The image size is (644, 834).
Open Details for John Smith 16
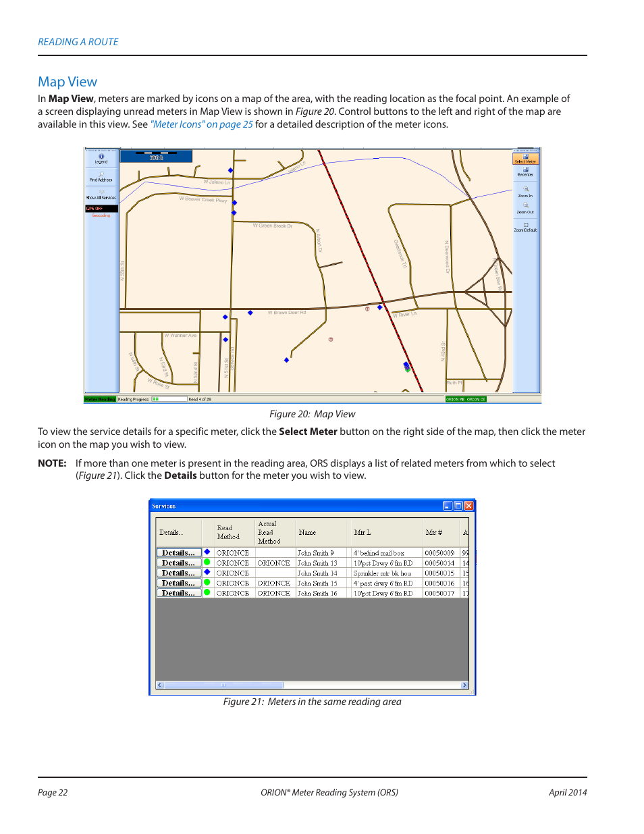coord(179,593)
